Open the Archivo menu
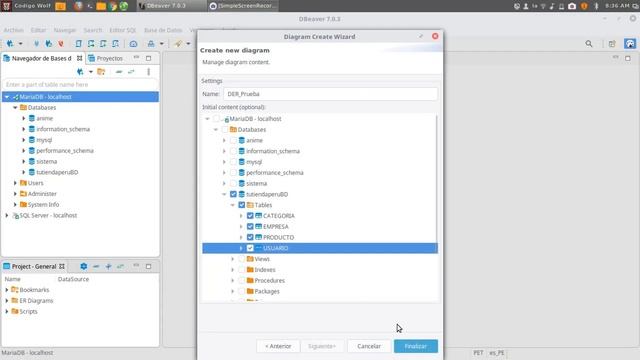 click(x=13, y=30)
